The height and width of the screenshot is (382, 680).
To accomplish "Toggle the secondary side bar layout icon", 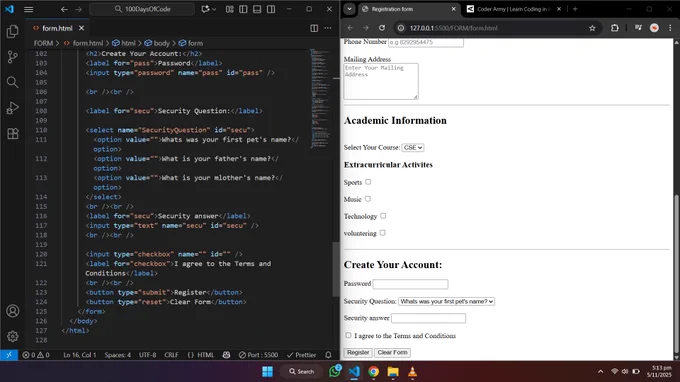I will (x=271, y=9).
